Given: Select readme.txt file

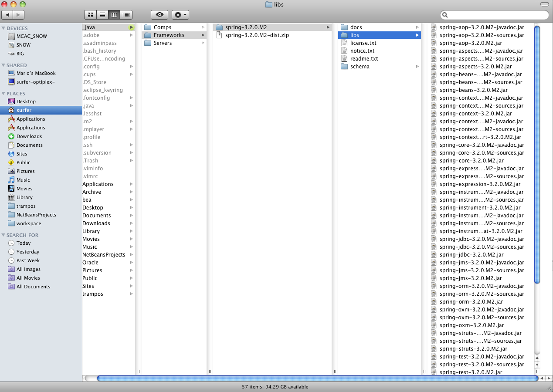Looking at the screenshot, I should [x=380, y=59].
